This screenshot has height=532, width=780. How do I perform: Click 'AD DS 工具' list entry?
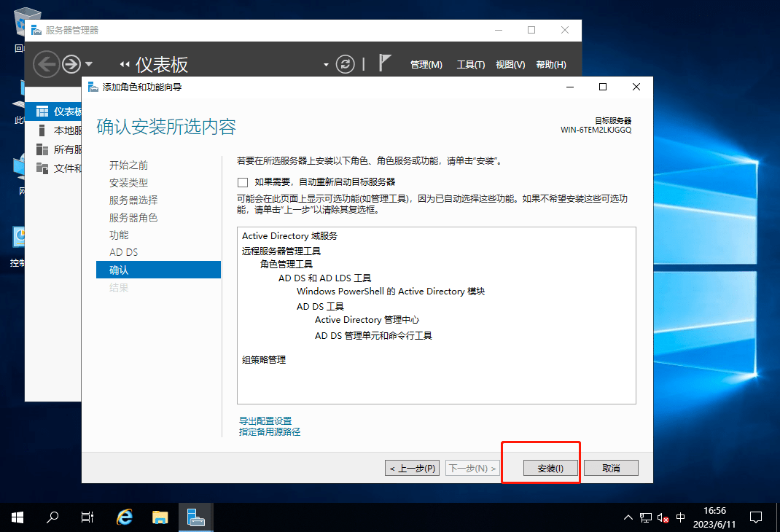[320, 306]
